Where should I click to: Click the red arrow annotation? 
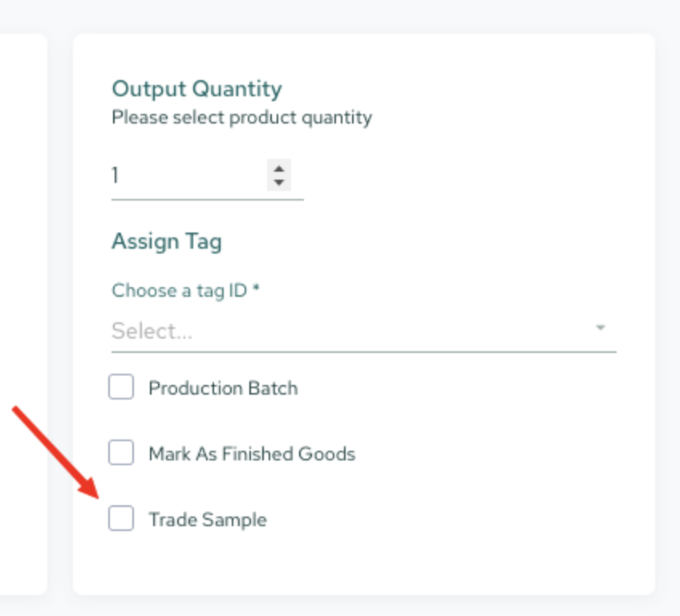coord(56,452)
